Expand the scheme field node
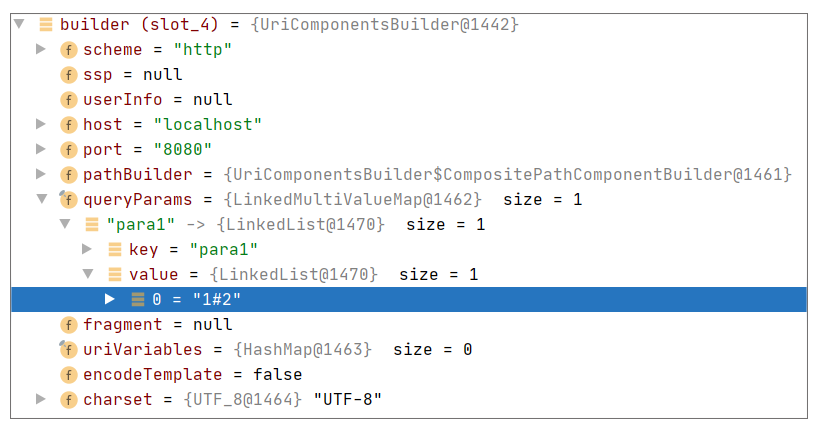Screen dimensions: 818x428 coord(41,49)
